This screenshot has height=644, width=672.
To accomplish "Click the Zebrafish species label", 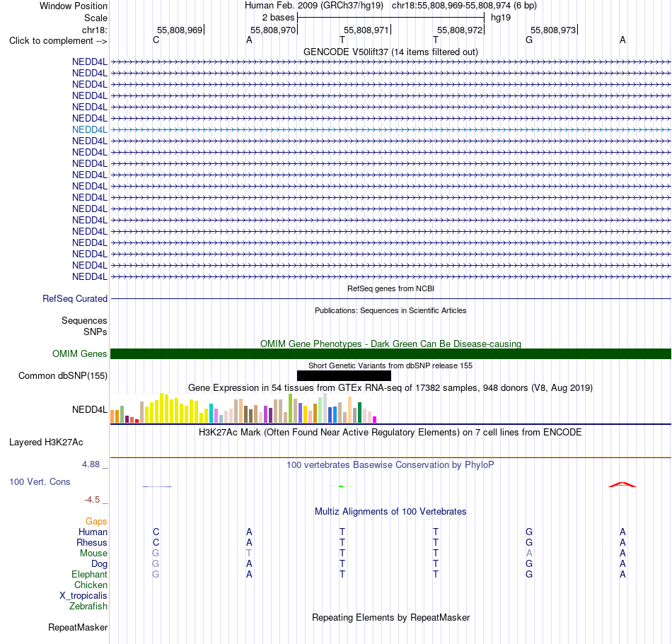I will [88, 607].
